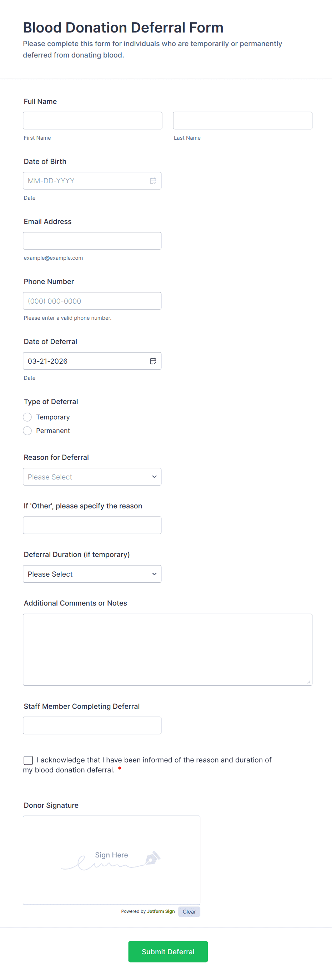Screen dimensions: 332x980
Task: Click the 'Other' reason text field
Action: click(92, 526)
